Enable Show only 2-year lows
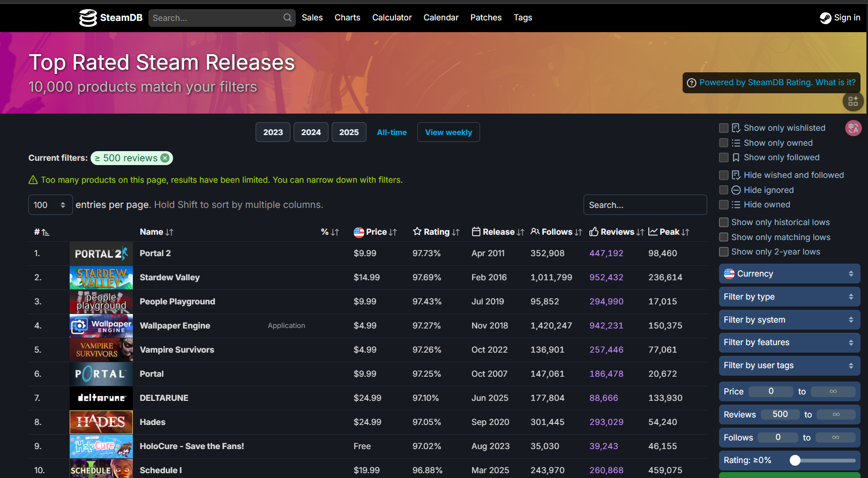Screen dimensions: 868x478 723,252
